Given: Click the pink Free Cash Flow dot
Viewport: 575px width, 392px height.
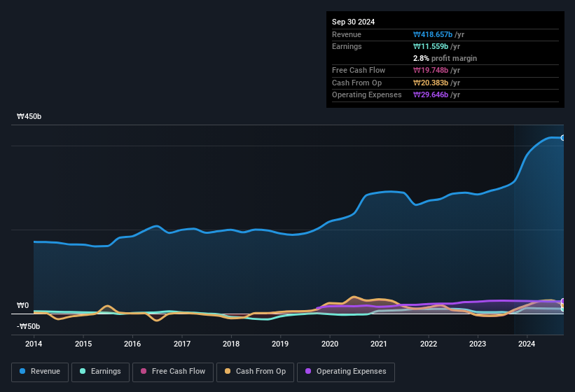Looking at the screenshot, I should tap(144, 372).
